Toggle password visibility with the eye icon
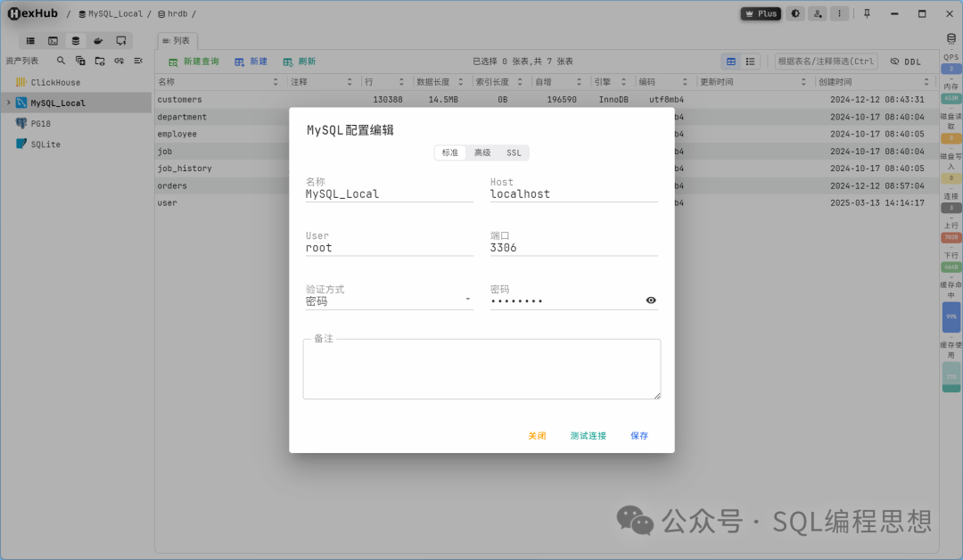 pyautogui.click(x=651, y=301)
